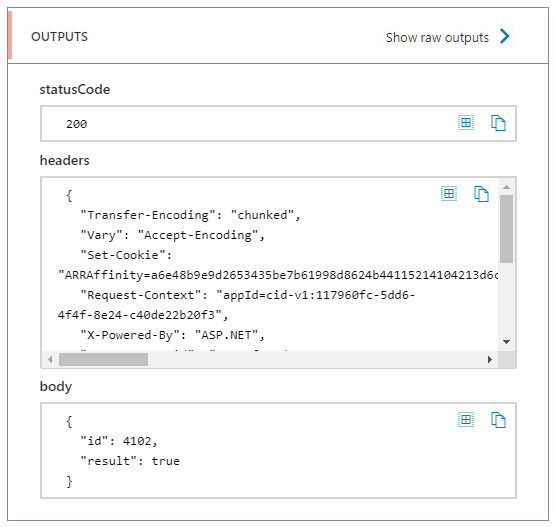Click the "result": true line in body
The width and height of the screenshot is (555, 527).
coord(130,461)
